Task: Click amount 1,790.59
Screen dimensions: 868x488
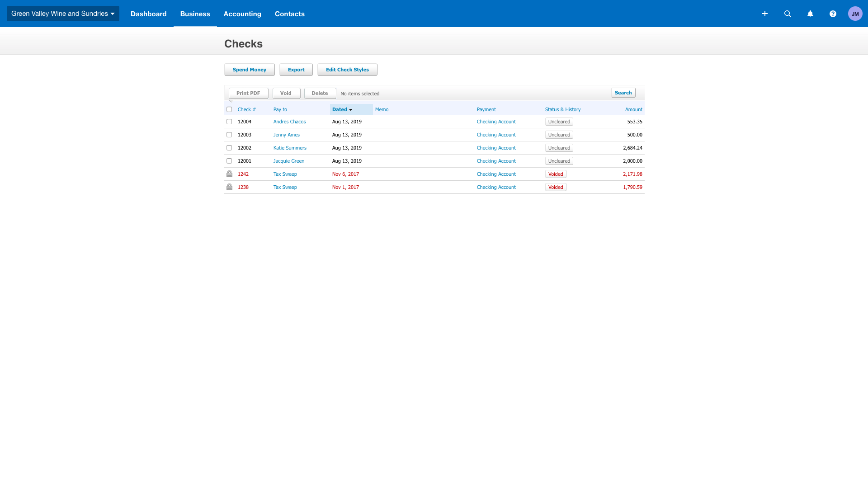Action: pyautogui.click(x=632, y=187)
